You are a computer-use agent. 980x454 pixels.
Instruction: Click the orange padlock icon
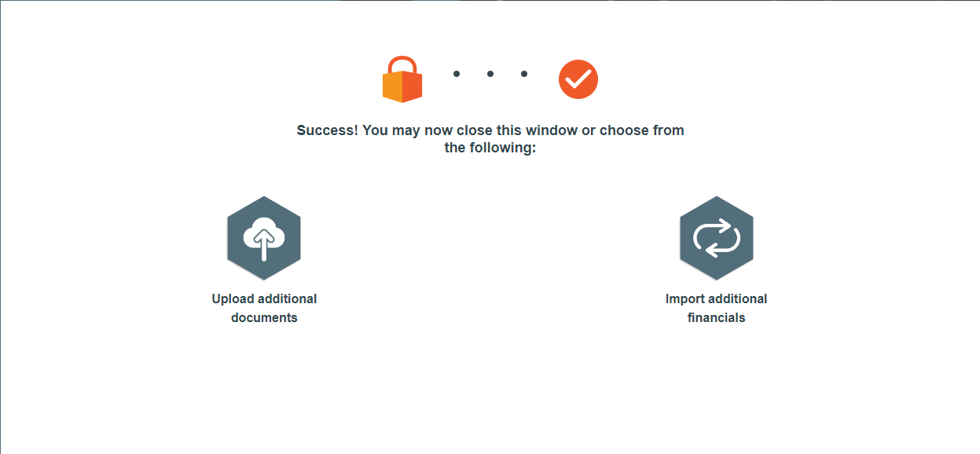(402, 79)
